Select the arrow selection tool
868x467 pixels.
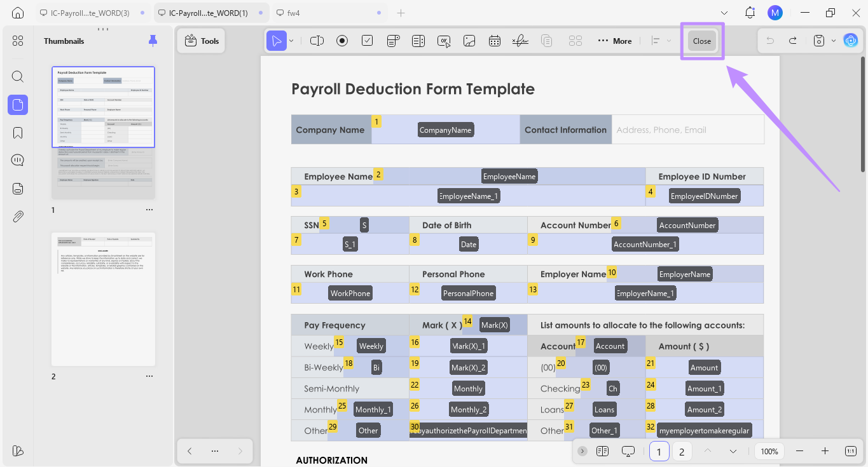click(x=277, y=41)
